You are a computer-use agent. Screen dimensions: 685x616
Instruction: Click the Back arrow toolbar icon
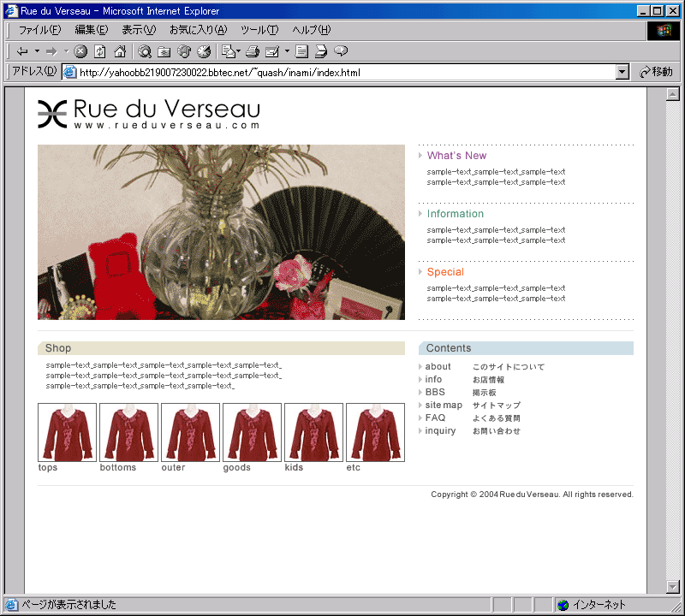(22, 51)
